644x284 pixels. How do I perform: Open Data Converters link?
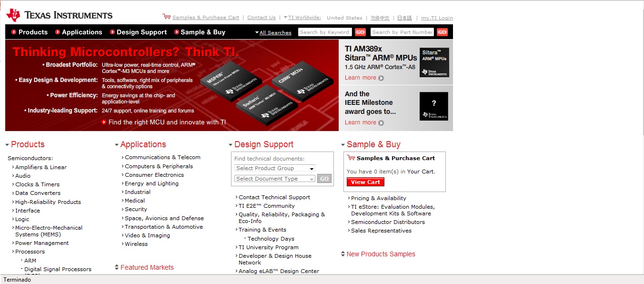pyautogui.click(x=38, y=193)
